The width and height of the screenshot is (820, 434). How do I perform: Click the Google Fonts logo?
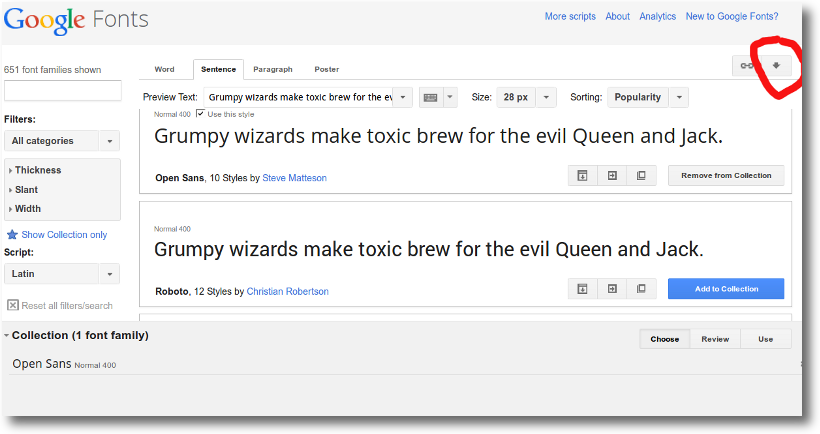click(x=76, y=20)
